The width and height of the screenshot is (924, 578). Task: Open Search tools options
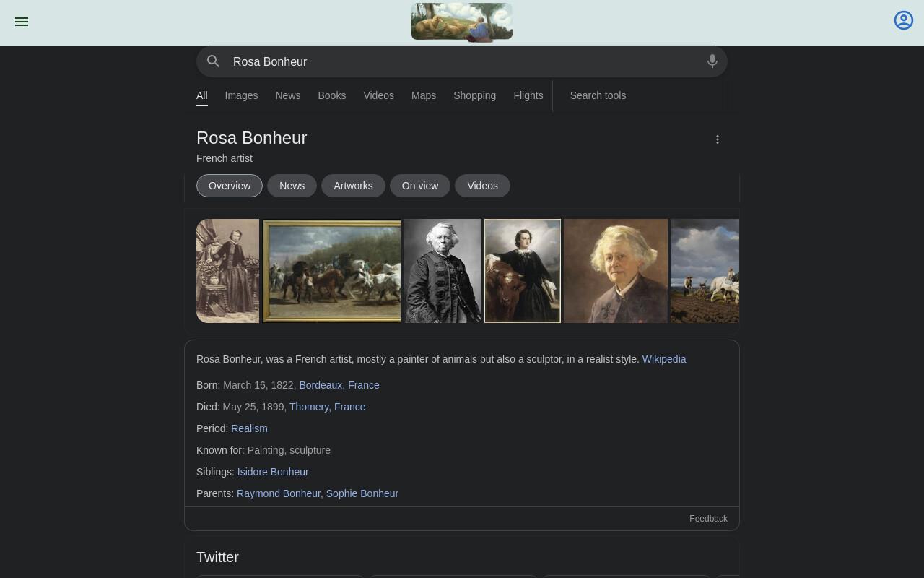tap(598, 95)
